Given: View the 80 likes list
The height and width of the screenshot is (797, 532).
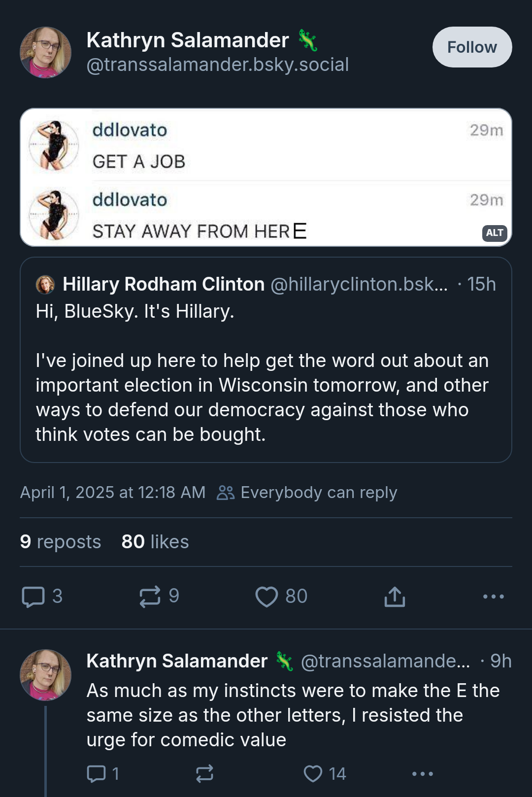Looking at the screenshot, I should point(155,542).
